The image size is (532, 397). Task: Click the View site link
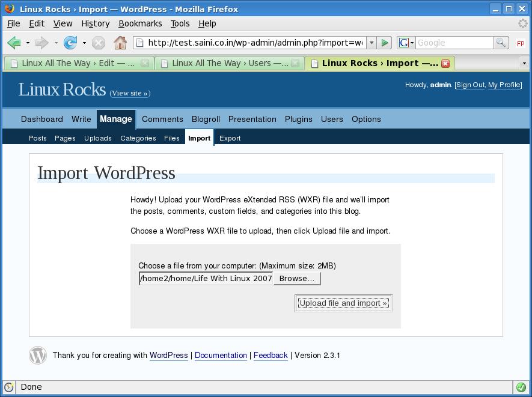(130, 93)
